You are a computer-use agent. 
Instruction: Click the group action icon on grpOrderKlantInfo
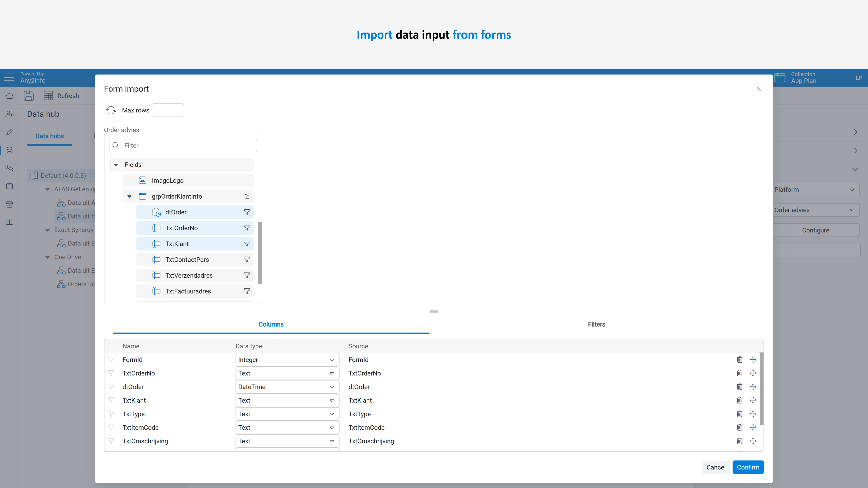[247, 196]
